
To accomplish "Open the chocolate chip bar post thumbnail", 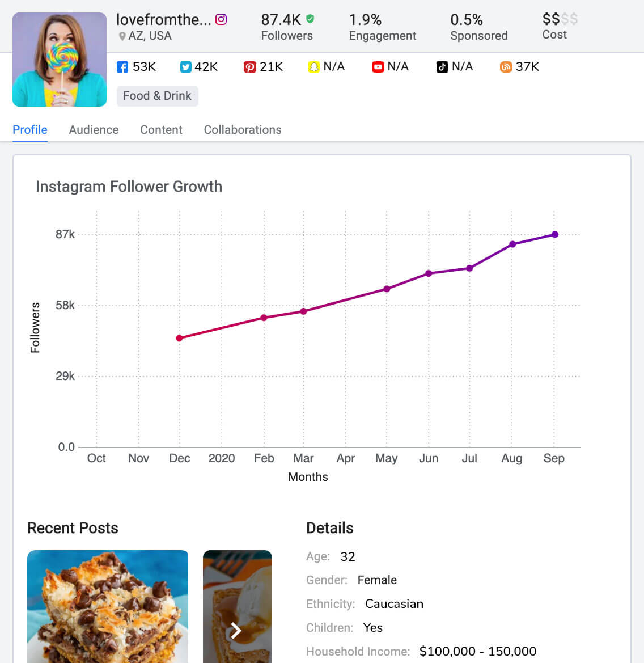I will [x=108, y=606].
